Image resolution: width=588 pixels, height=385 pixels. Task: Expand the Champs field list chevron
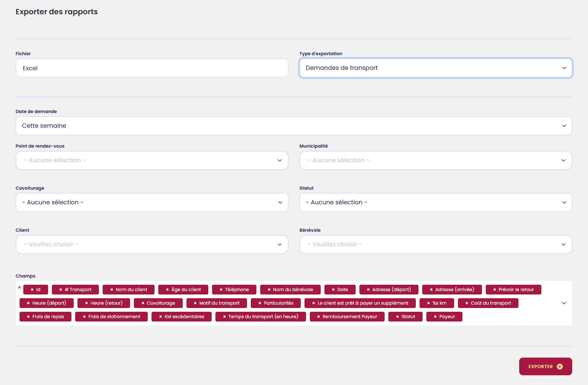pos(564,303)
